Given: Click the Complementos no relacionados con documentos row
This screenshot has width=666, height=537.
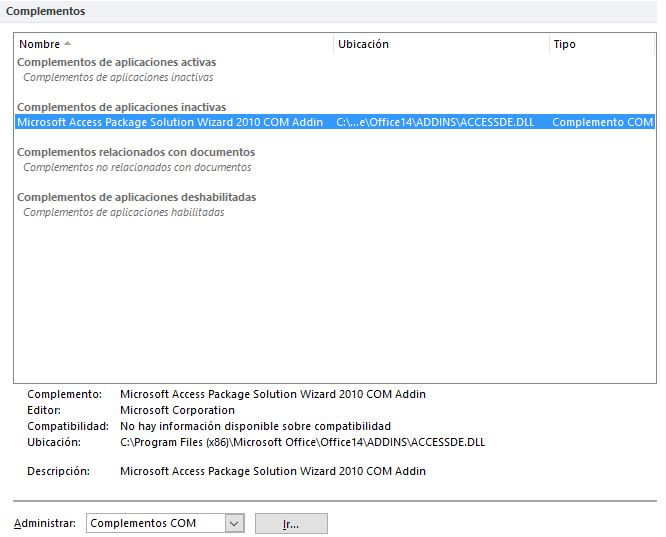Looking at the screenshot, I should (137, 167).
